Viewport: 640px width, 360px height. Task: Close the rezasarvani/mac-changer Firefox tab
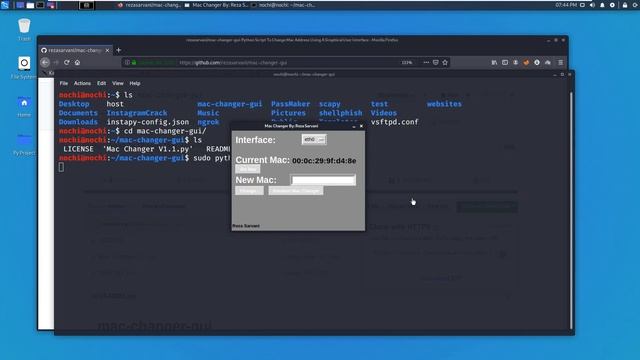[x=107, y=50]
